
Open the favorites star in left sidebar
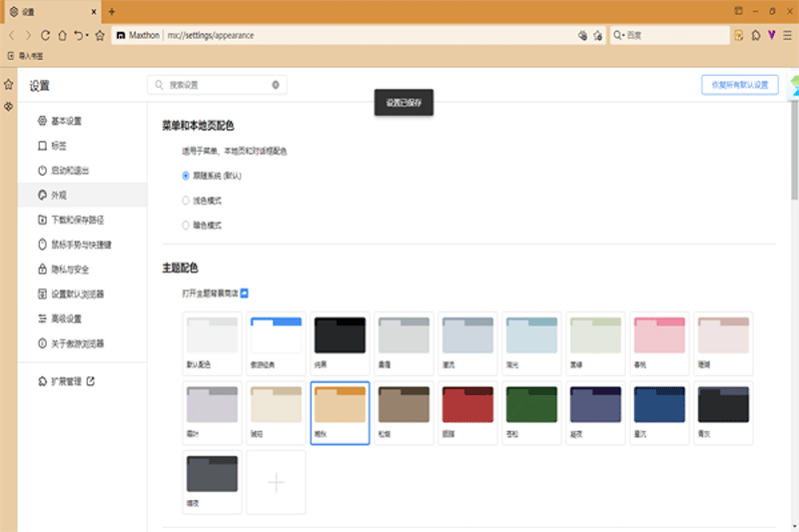coord(9,85)
